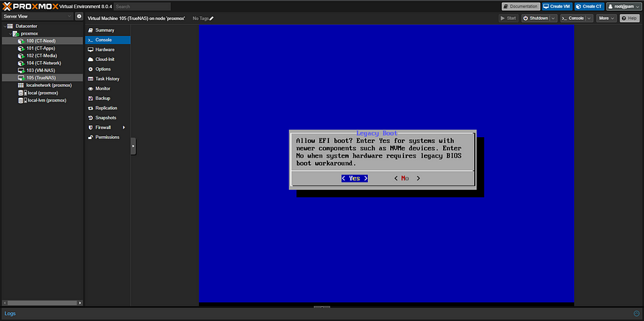This screenshot has width=644, height=321.
Task: Click the container icon for 100 (CT-Need)
Action: pos(21,41)
